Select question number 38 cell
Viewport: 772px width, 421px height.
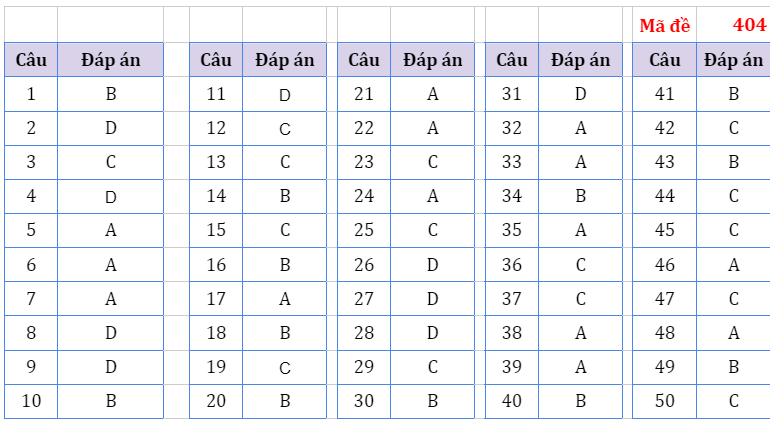coord(512,333)
